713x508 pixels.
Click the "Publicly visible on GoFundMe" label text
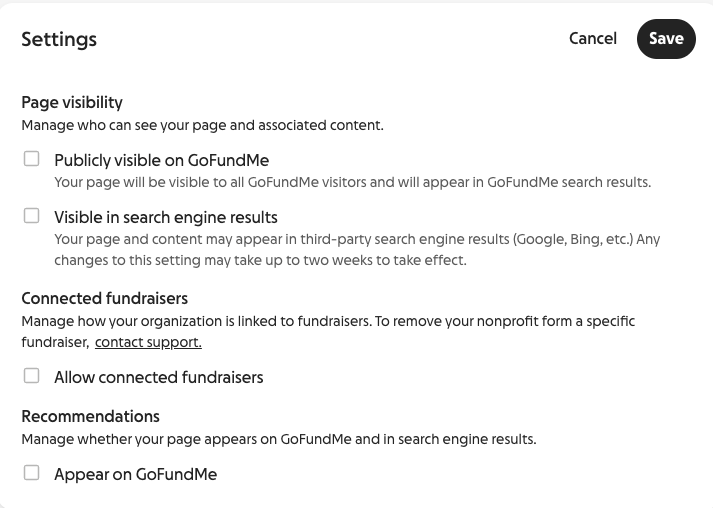161,160
